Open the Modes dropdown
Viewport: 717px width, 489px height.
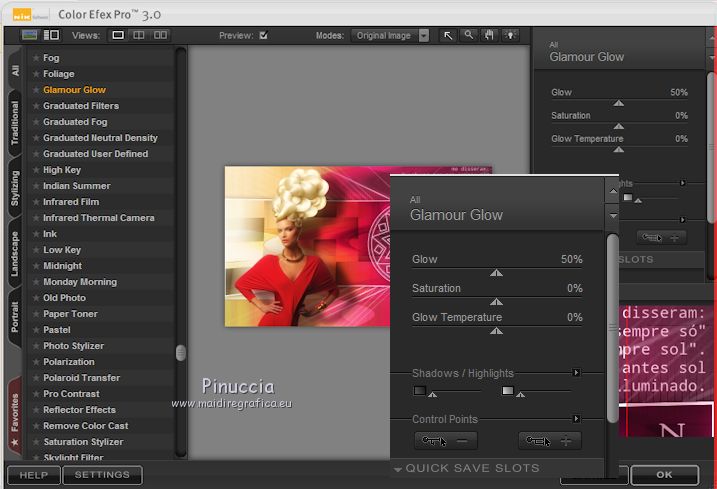click(424, 35)
